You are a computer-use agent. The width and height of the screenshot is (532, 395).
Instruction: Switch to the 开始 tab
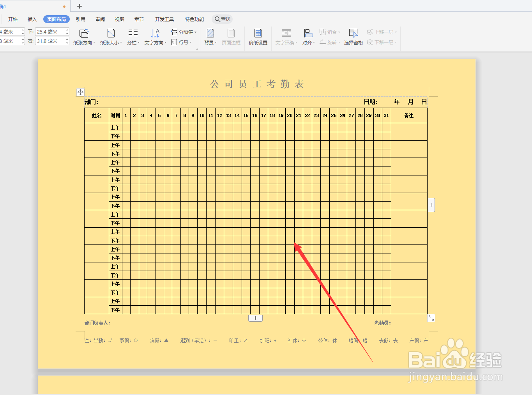13,19
